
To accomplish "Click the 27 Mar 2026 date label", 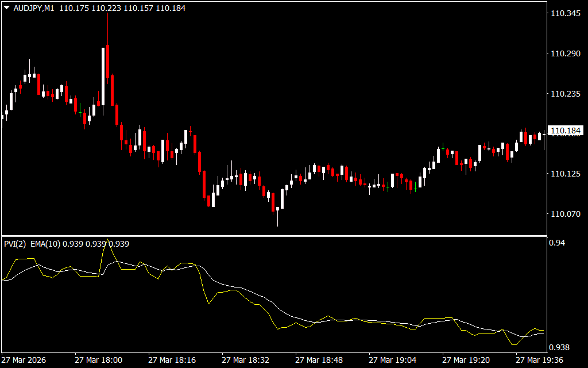I will tap(24, 360).
